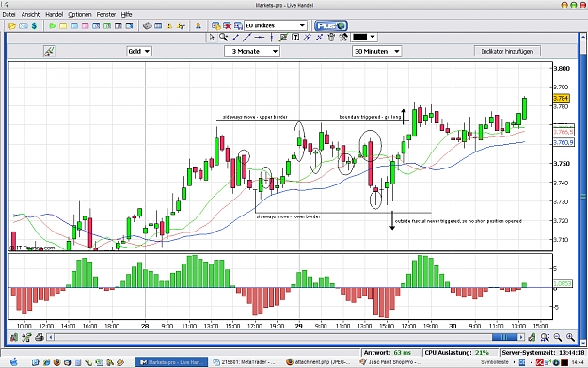Click the chart style icon left of Geld

49,51
